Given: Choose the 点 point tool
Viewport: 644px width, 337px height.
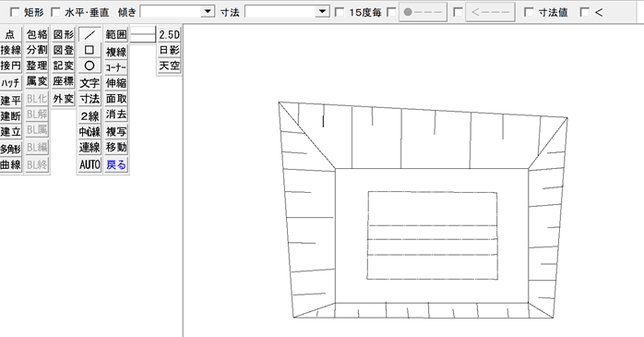Looking at the screenshot, I should pyautogui.click(x=10, y=34).
